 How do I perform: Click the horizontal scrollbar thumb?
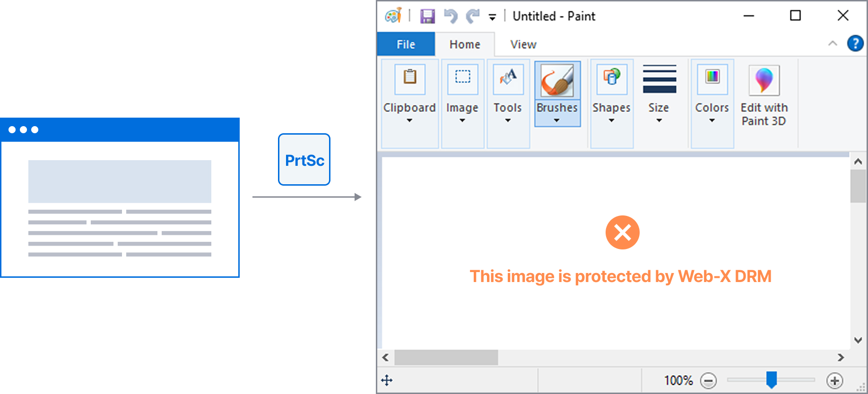[446, 358]
